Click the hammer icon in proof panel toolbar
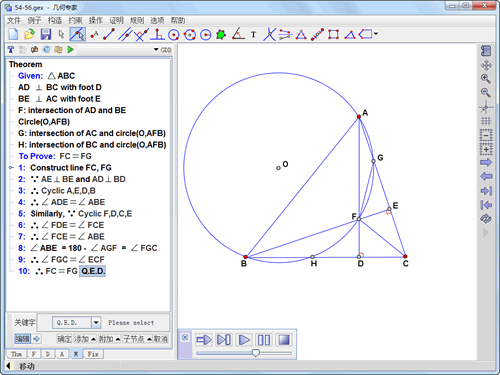 coord(11,50)
